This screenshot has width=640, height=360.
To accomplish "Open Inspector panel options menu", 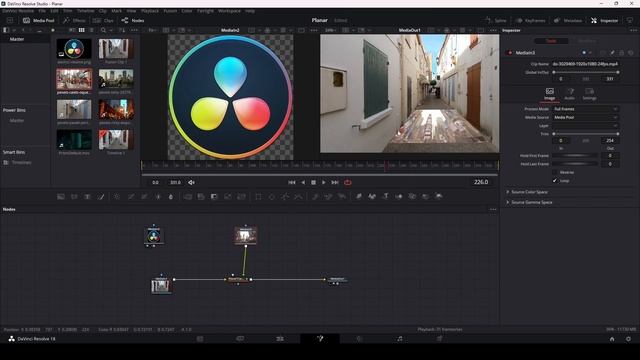I will [633, 30].
